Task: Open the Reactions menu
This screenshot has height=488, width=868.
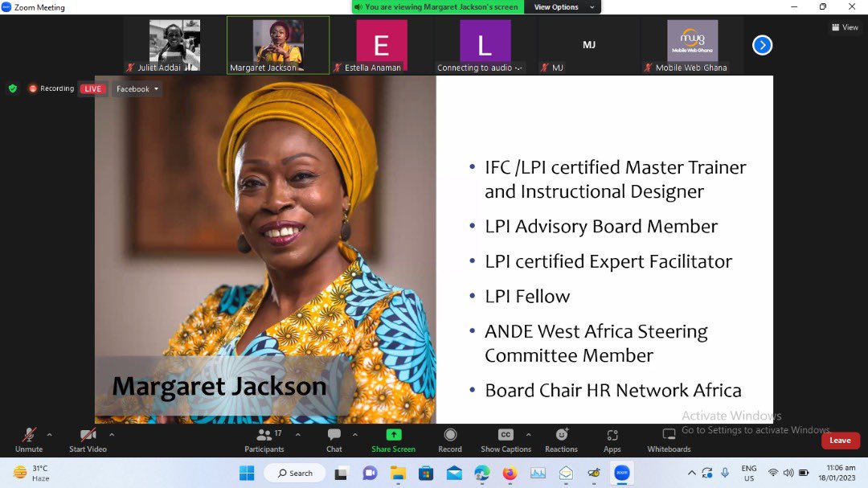Action: point(561,441)
